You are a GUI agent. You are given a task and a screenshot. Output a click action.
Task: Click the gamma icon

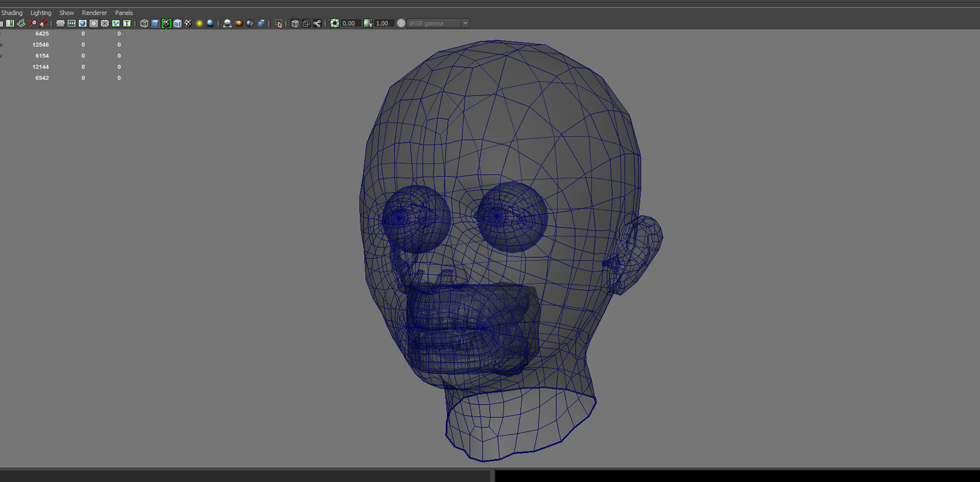[x=368, y=23]
